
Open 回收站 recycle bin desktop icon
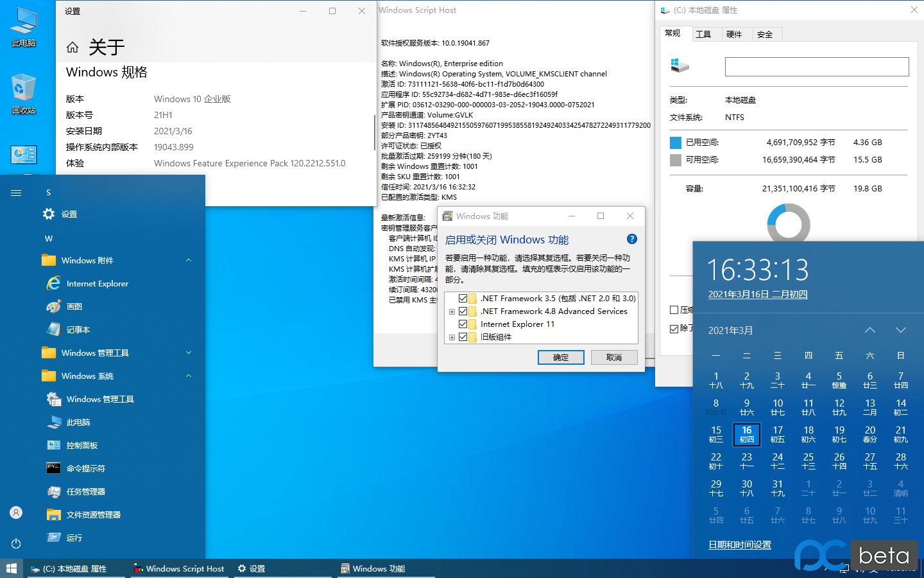tap(24, 94)
